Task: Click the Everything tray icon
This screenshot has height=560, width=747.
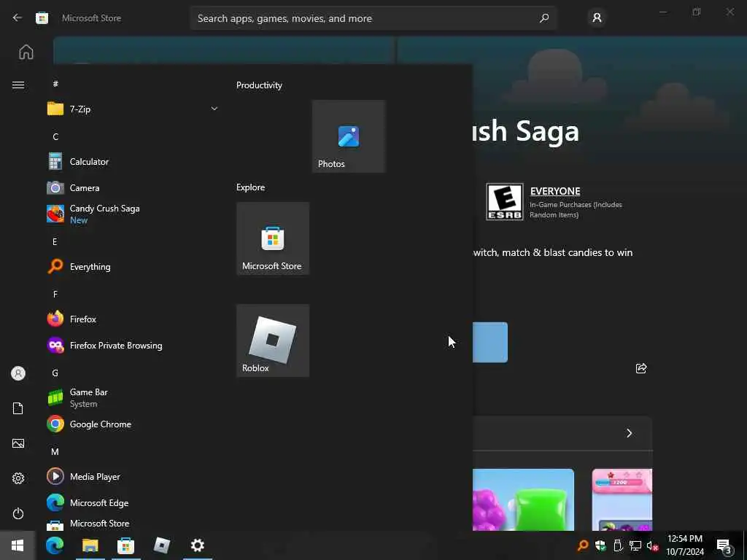Action: pos(583,545)
